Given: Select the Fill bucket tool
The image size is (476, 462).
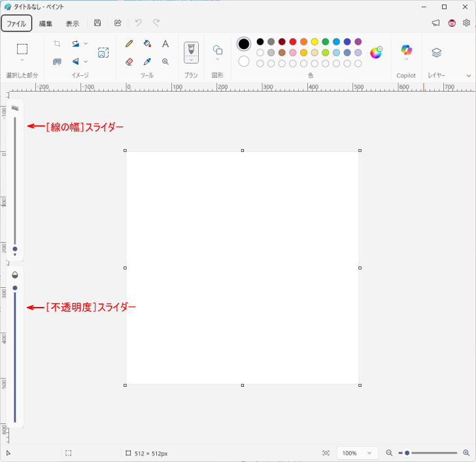Looking at the screenshot, I should click(x=147, y=44).
